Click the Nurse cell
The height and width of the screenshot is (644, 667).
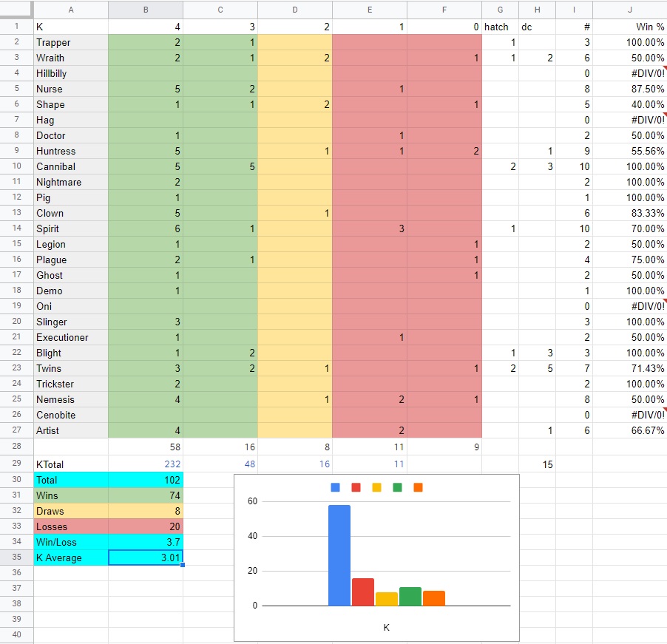[71, 89]
